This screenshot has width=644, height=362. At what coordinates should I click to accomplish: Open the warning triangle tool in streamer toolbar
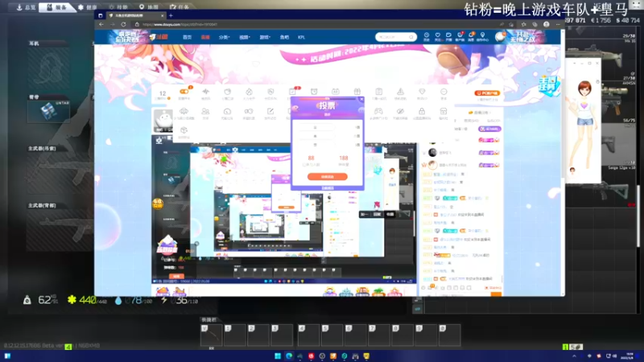click(x=400, y=92)
